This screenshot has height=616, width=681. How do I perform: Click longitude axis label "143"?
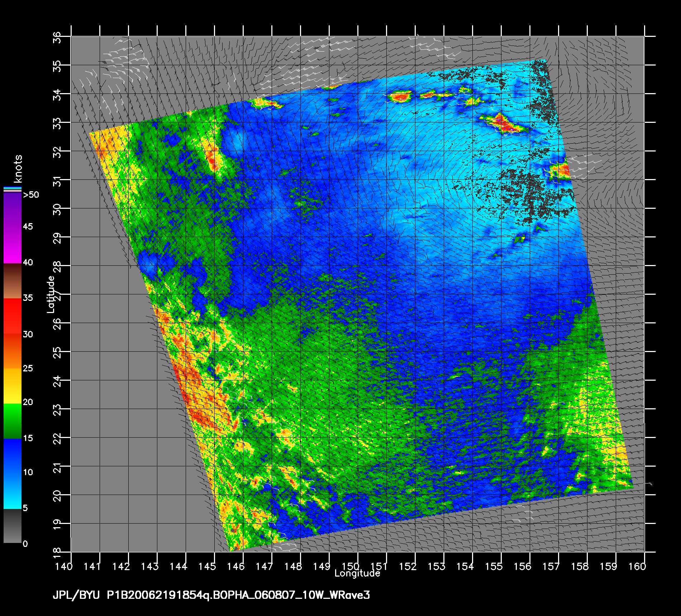(x=150, y=567)
